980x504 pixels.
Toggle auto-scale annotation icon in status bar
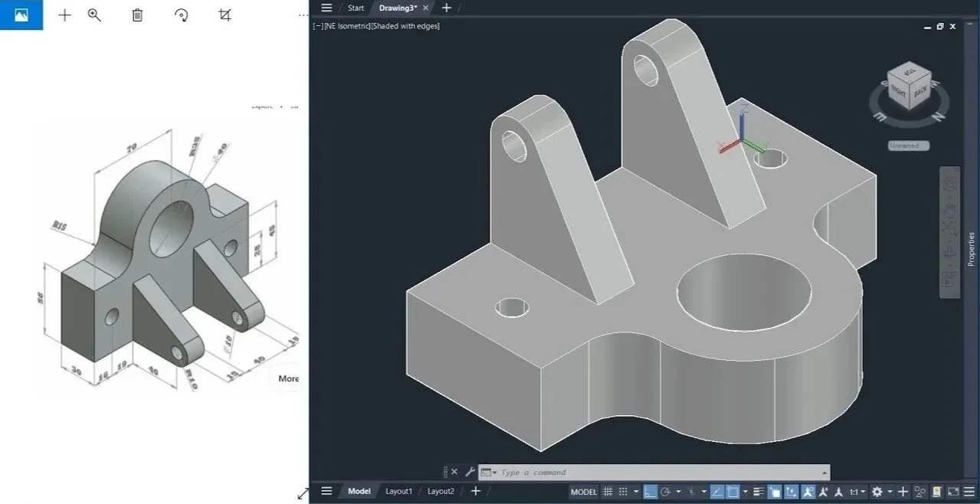824,492
